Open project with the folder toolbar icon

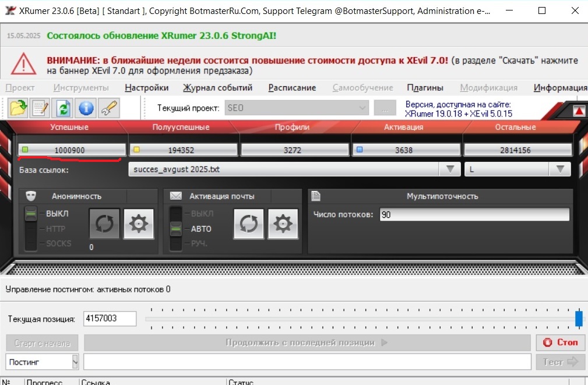(18, 108)
